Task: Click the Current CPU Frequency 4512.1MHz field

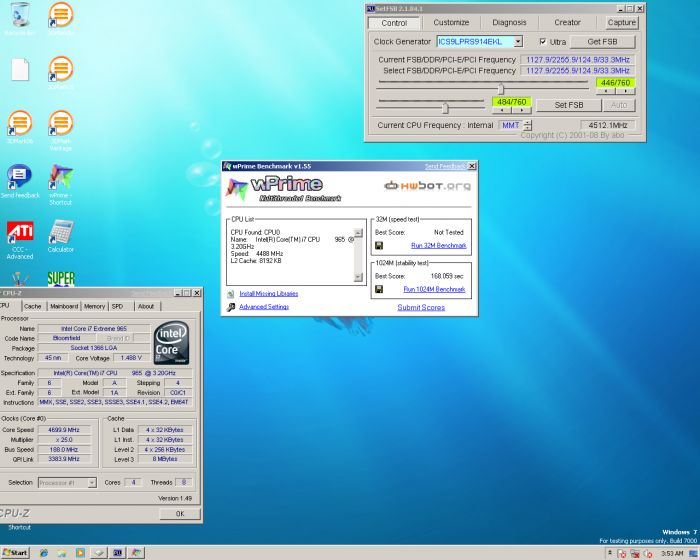Action: [608, 125]
